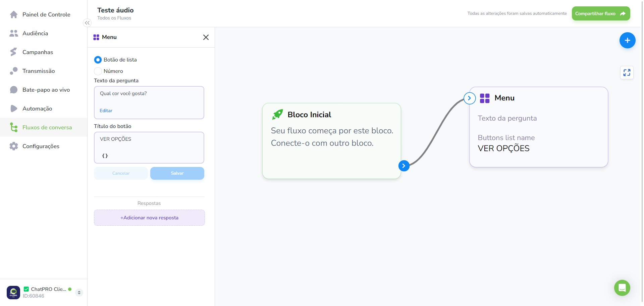The width and height of the screenshot is (644, 306).
Task: Open the green chat support bubble
Action: pos(622,288)
